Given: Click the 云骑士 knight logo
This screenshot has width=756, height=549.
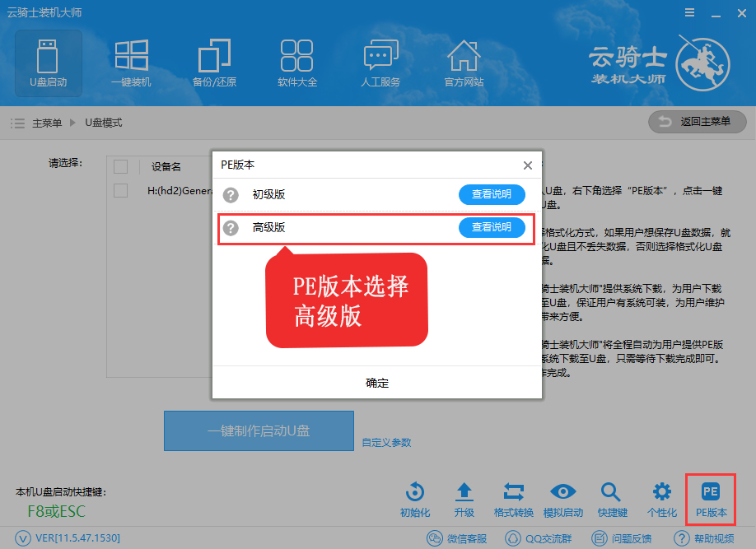Looking at the screenshot, I should [x=702, y=64].
